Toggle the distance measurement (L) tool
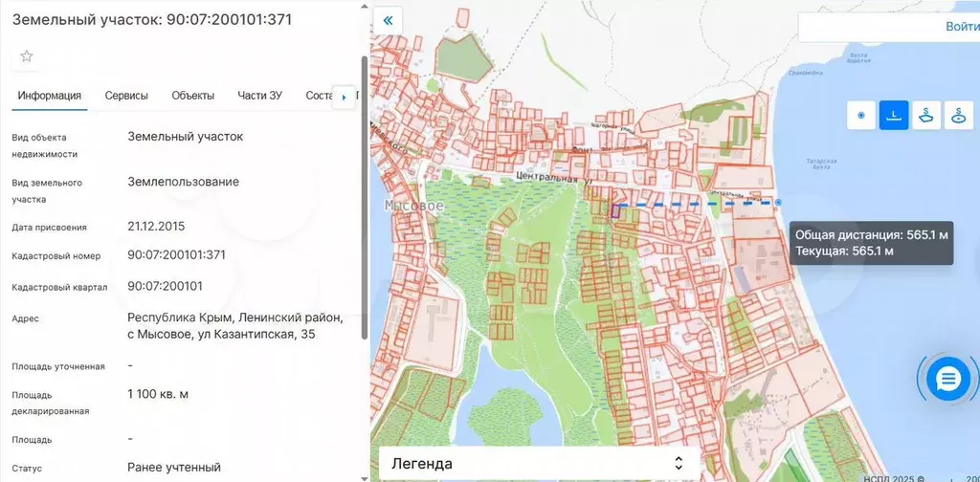Screen dimensions: 980x482 point(894,116)
